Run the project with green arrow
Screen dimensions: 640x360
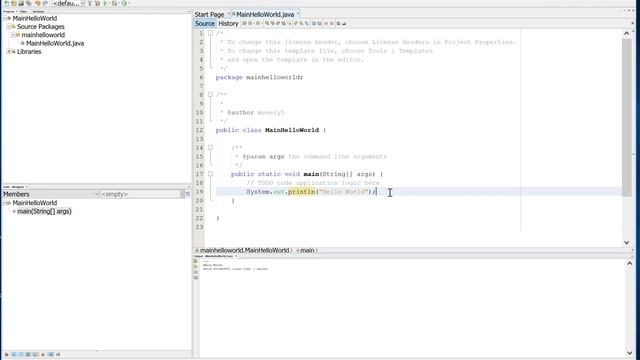105,3
